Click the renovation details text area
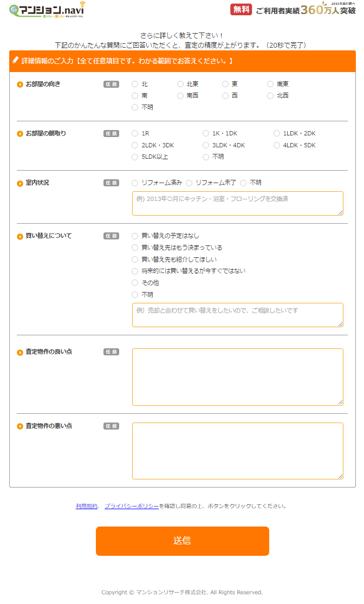This screenshot has height=604, width=364. tap(237, 203)
